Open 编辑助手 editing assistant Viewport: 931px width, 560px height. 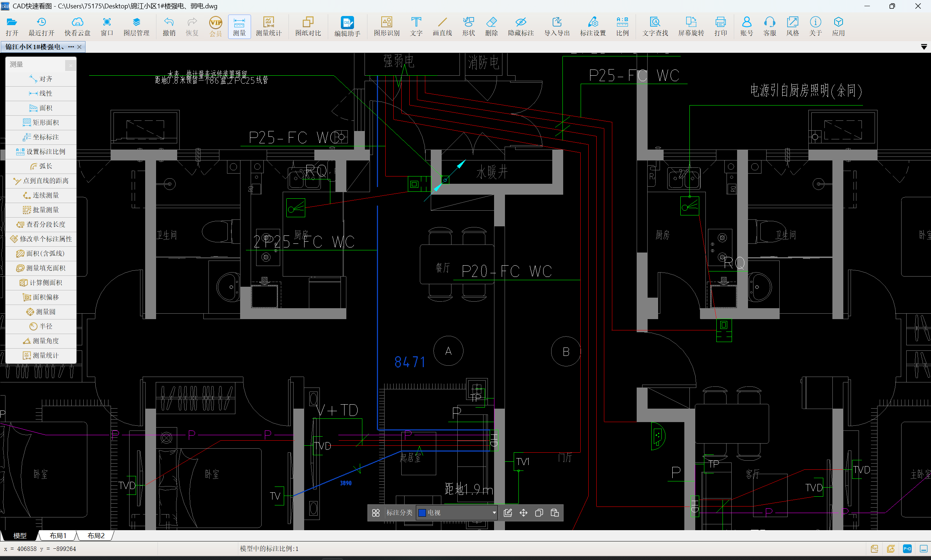(347, 27)
